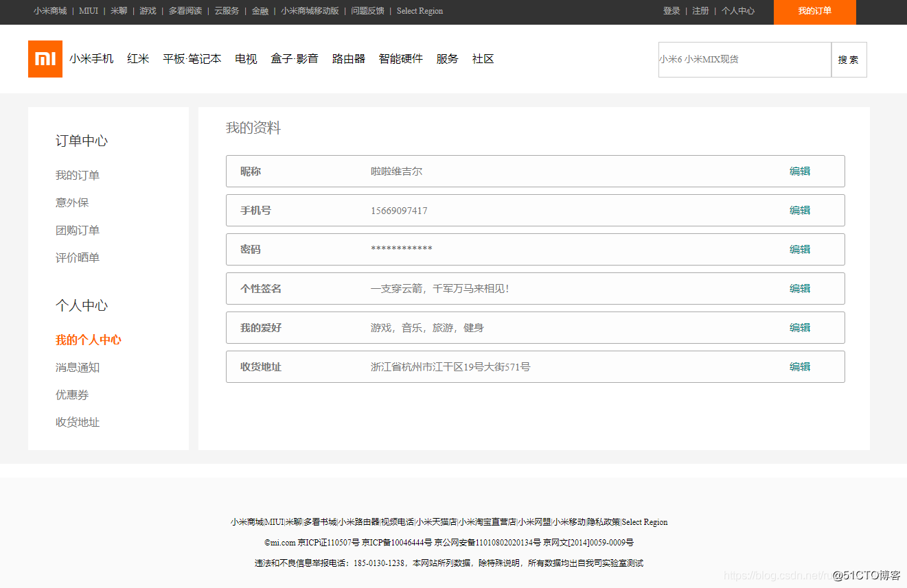Open footer link 多看书城
This screenshot has height=588, width=907.
[320, 522]
